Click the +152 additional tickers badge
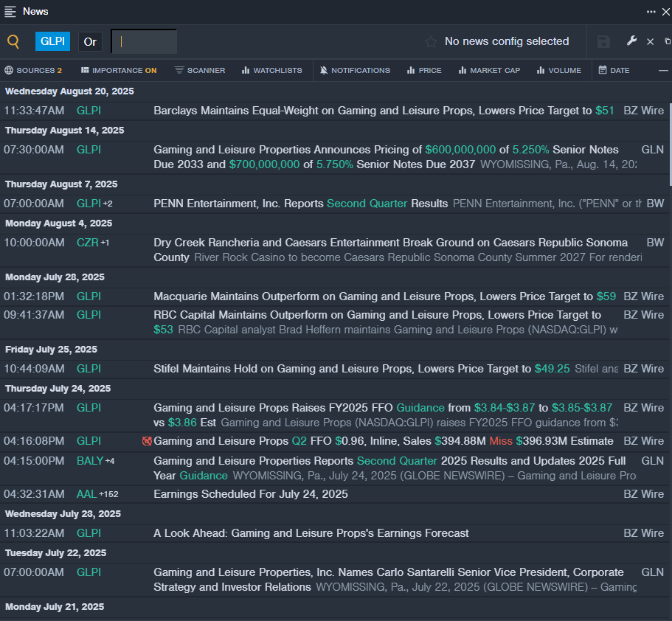This screenshot has height=621, width=672. pyautogui.click(x=108, y=495)
